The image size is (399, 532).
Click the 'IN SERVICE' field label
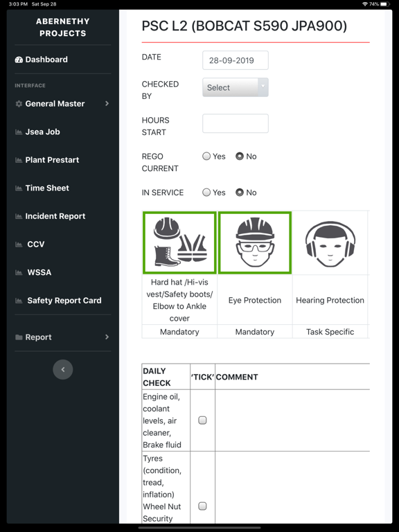pos(163,193)
